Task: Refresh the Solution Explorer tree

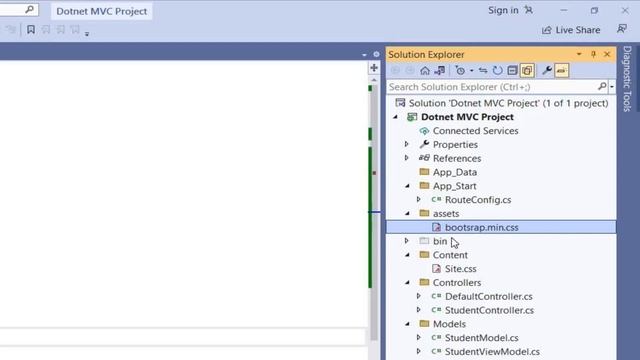Action: [497, 71]
